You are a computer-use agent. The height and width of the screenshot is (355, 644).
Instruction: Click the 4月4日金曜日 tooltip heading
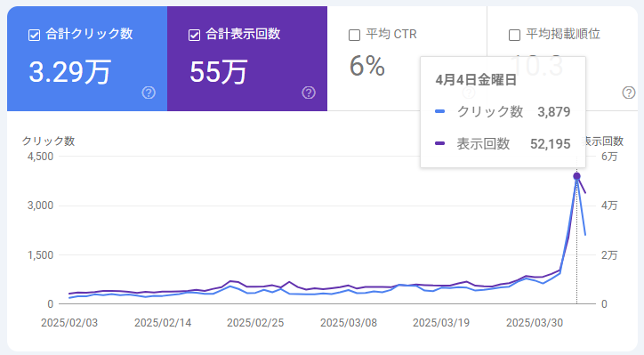click(x=476, y=80)
